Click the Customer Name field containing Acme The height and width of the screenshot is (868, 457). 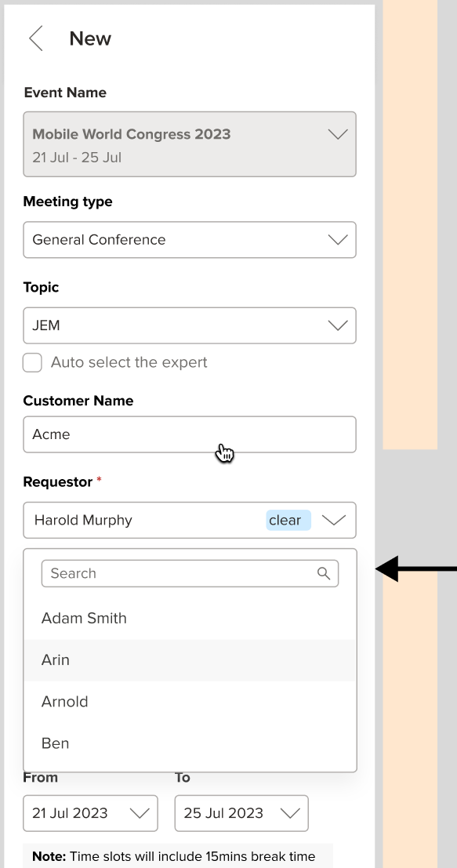tap(190, 434)
